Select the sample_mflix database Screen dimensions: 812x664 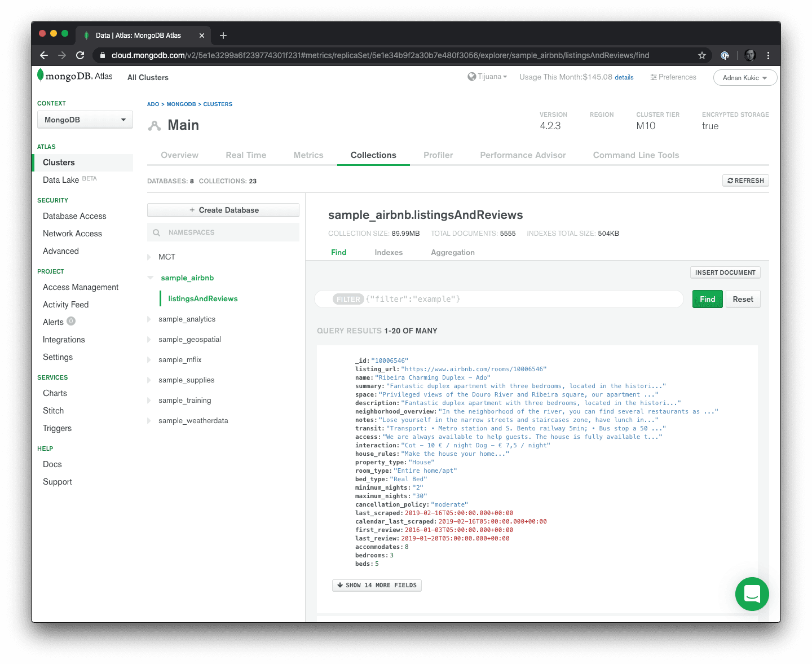click(x=180, y=359)
